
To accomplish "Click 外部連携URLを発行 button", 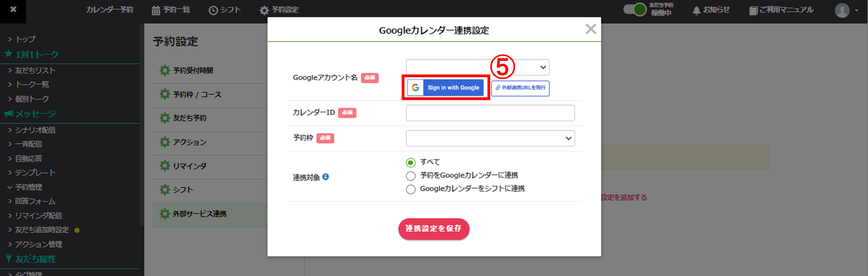I will click(x=520, y=88).
